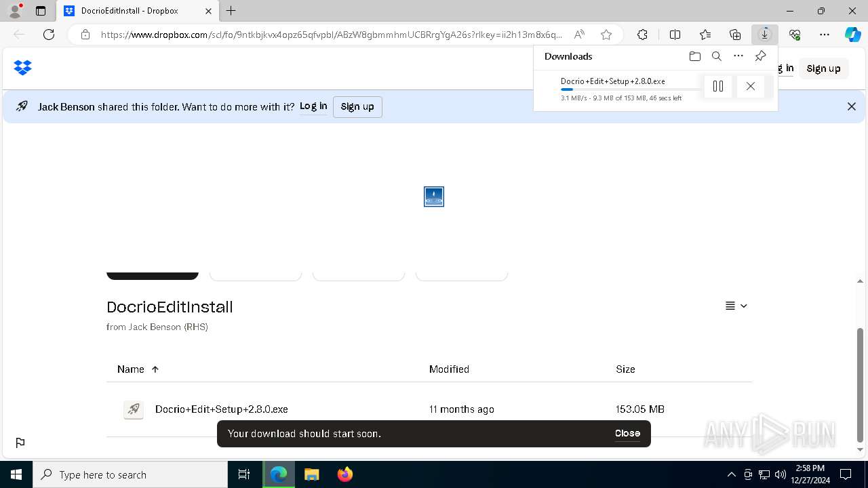Open more download options menu
The image size is (868, 488).
coord(738,56)
